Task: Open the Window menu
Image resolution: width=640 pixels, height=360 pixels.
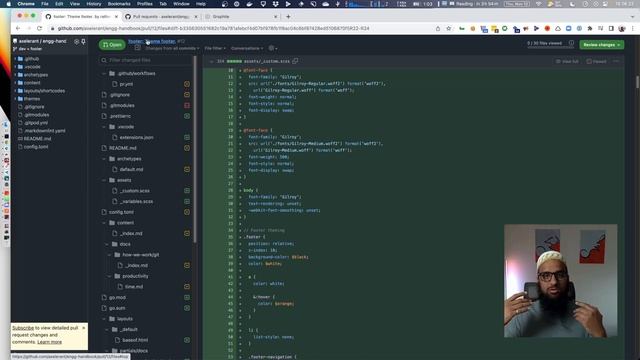Action: click(x=181, y=4)
